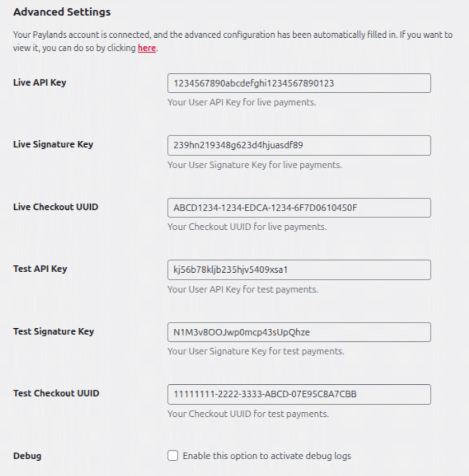Click "Enable this option to activate debug logs" text
This screenshot has width=469, height=476.
pos(267,456)
